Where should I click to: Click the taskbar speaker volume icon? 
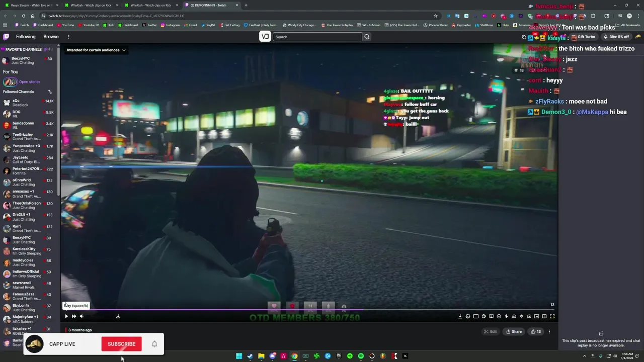[x=614, y=355]
